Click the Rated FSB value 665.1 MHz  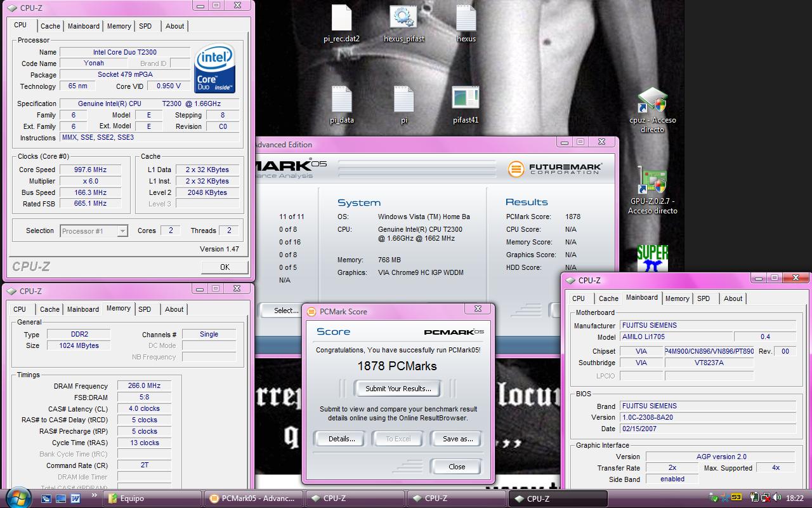[90, 204]
